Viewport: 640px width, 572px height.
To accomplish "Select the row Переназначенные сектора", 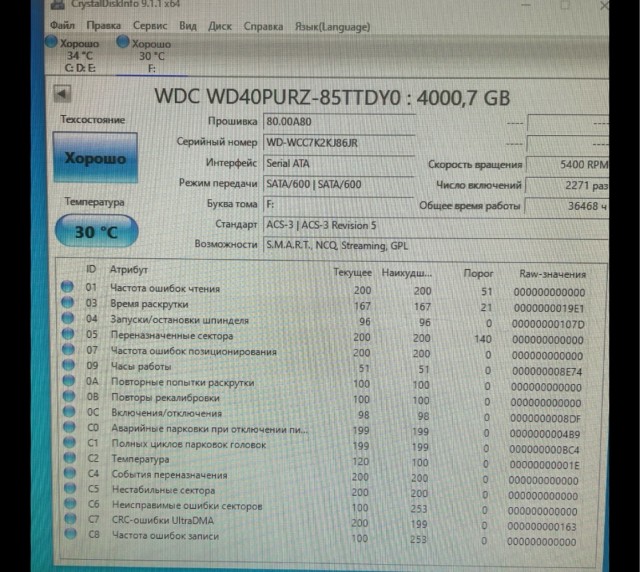I will coord(324,337).
